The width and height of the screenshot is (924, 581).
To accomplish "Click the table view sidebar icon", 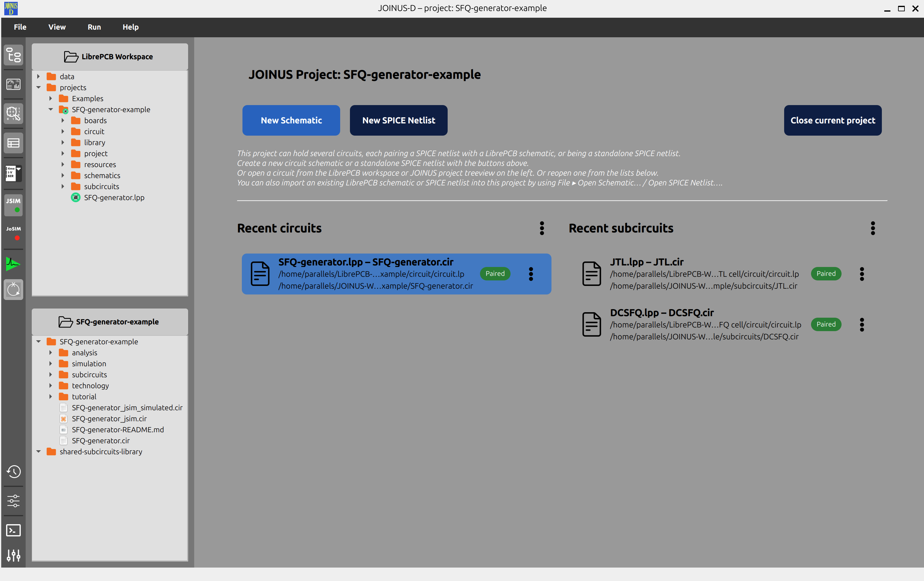I will [x=13, y=143].
